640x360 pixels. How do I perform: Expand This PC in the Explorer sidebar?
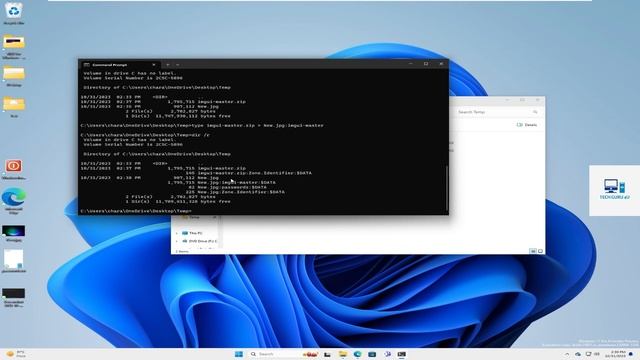tap(176, 233)
